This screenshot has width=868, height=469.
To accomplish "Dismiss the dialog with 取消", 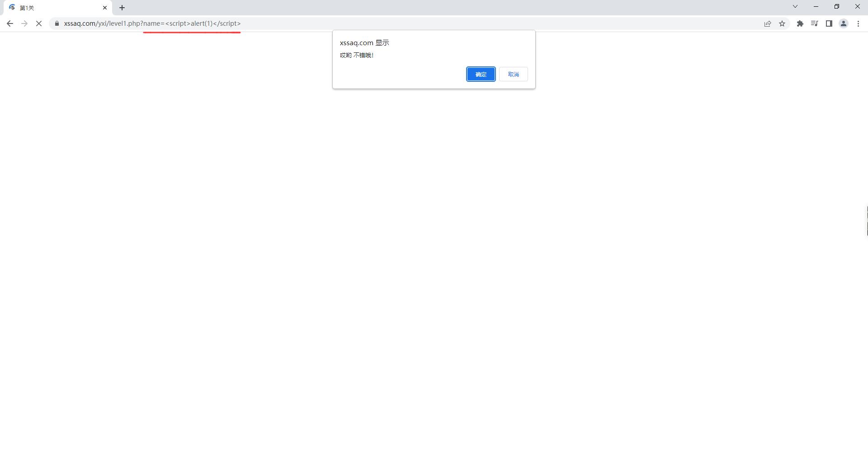I will (x=514, y=74).
